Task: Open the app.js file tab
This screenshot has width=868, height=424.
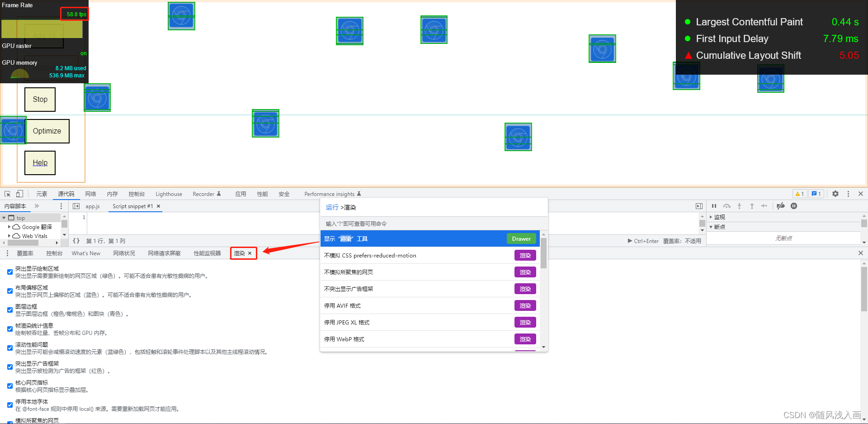Action: 93,206
